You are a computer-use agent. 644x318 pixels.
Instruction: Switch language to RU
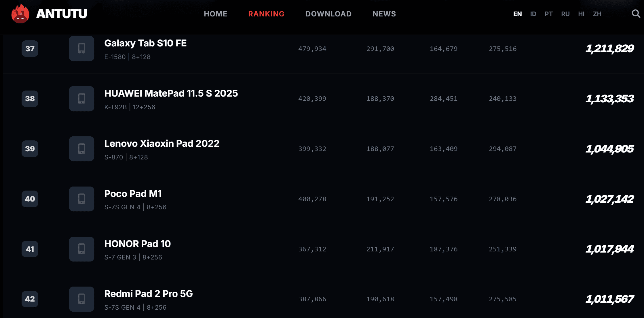click(565, 14)
